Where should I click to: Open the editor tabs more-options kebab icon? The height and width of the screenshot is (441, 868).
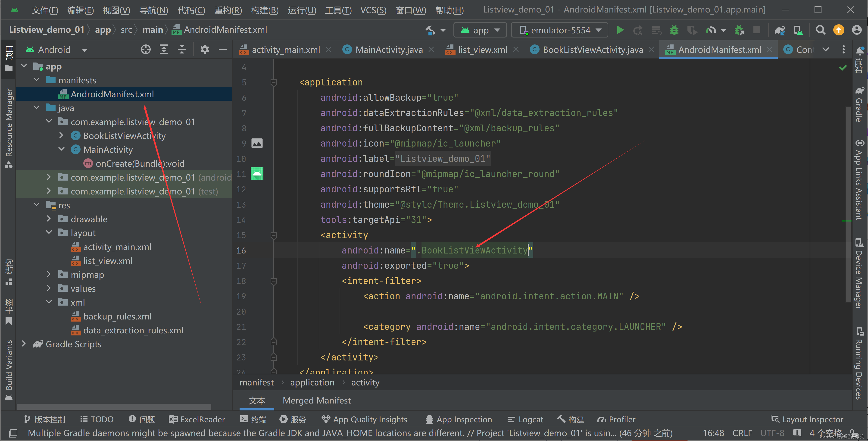843,50
